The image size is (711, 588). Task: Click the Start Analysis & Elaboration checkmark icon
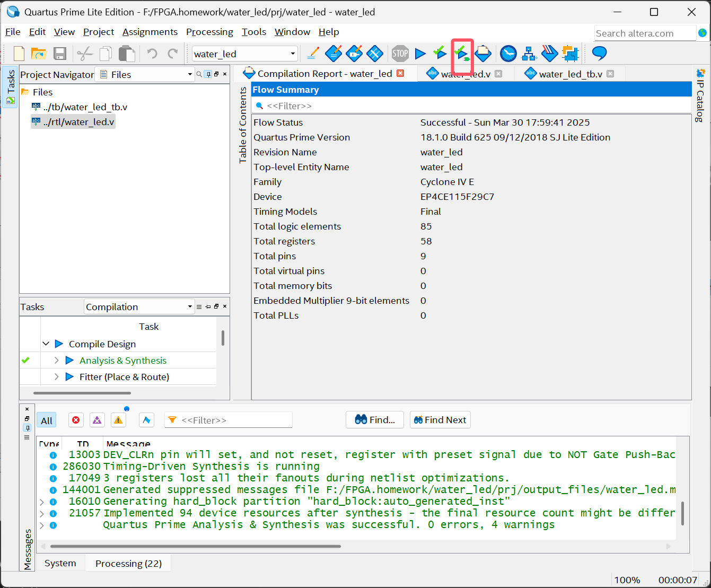[440, 52]
